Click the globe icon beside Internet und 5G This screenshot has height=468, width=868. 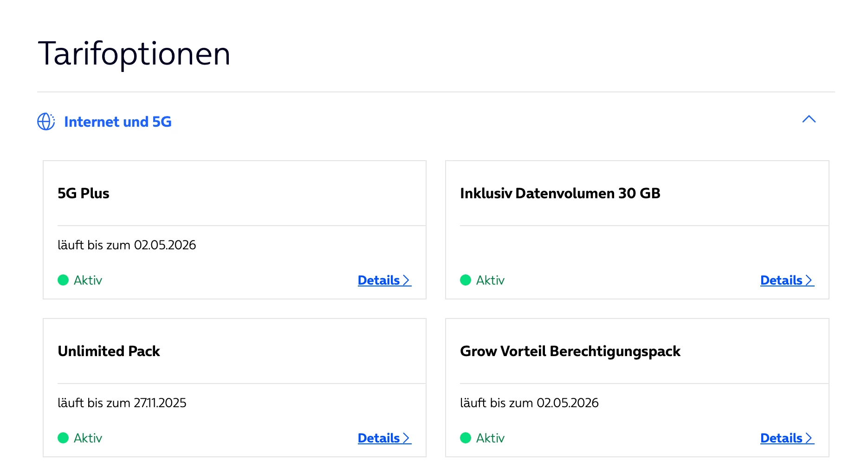(x=46, y=122)
